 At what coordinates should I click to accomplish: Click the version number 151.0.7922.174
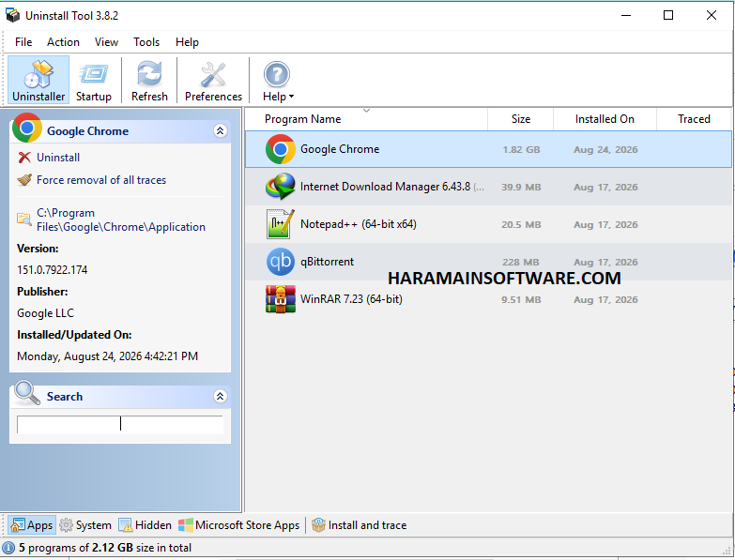[x=52, y=270]
